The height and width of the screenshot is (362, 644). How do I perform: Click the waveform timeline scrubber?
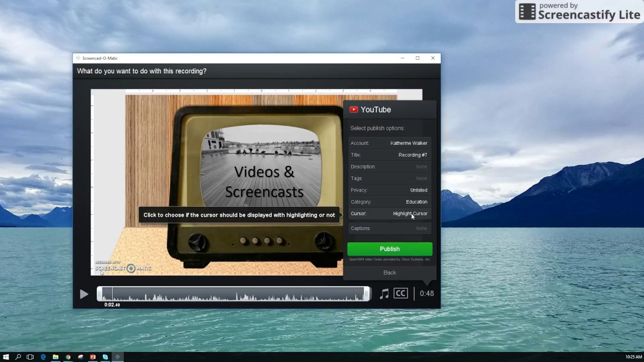point(233,294)
